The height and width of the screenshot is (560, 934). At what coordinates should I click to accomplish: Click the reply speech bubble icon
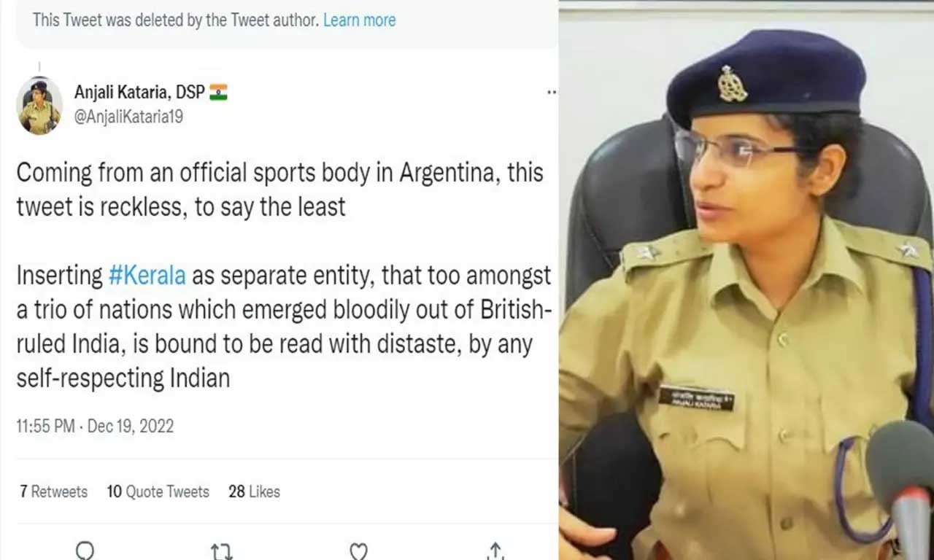pyautogui.click(x=85, y=551)
